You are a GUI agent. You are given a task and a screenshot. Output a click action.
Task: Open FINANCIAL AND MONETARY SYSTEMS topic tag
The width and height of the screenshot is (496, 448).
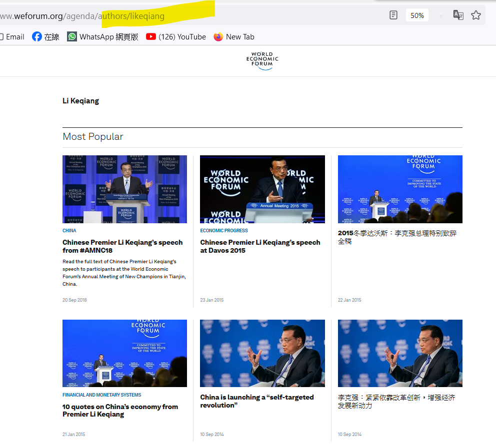[x=102, y=395]
